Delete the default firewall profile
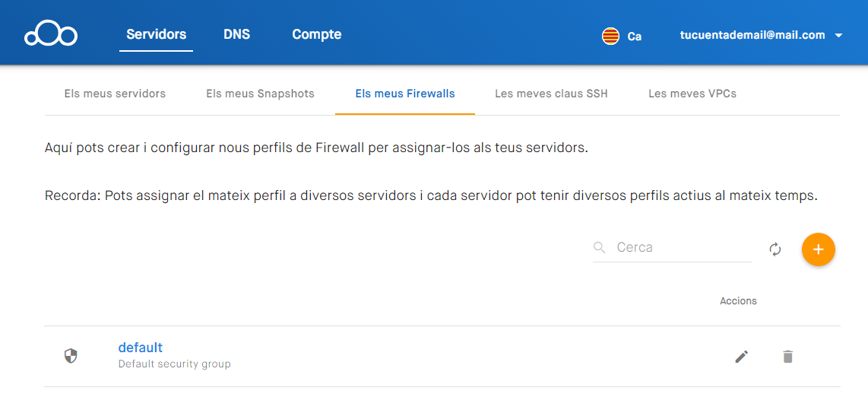868x394 pixels. coord(787,356)
